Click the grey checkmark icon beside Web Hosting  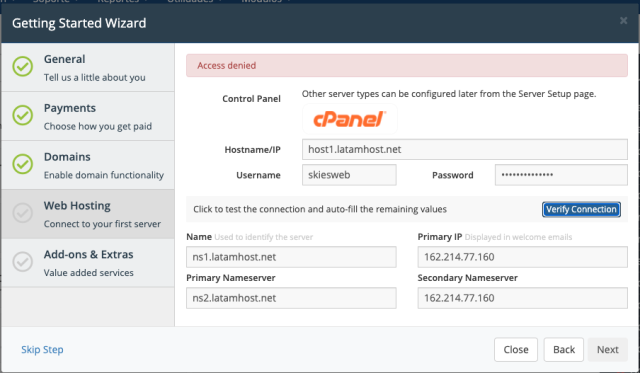tap(22, 213)
